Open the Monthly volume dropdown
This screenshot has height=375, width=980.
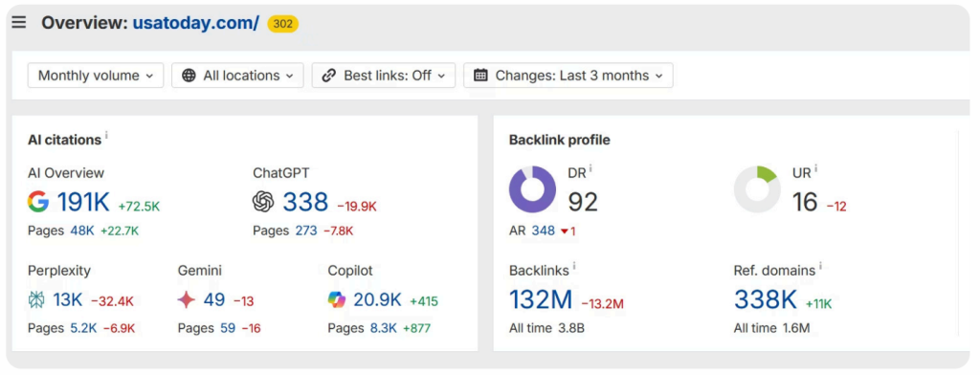(96, 76)
